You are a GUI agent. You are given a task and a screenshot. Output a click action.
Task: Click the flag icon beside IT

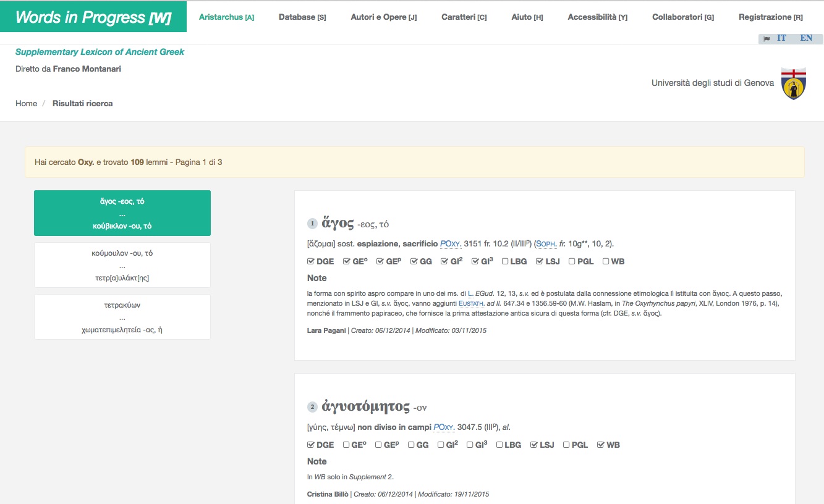click(767, 38)
